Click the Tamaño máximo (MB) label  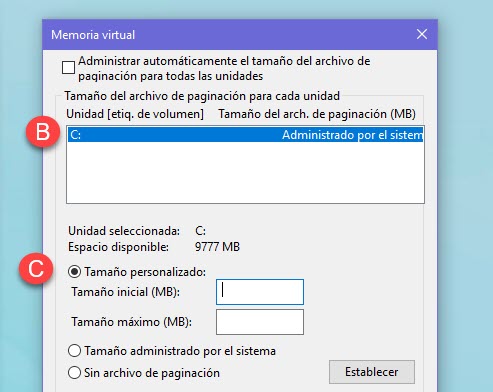coord(131,322)
